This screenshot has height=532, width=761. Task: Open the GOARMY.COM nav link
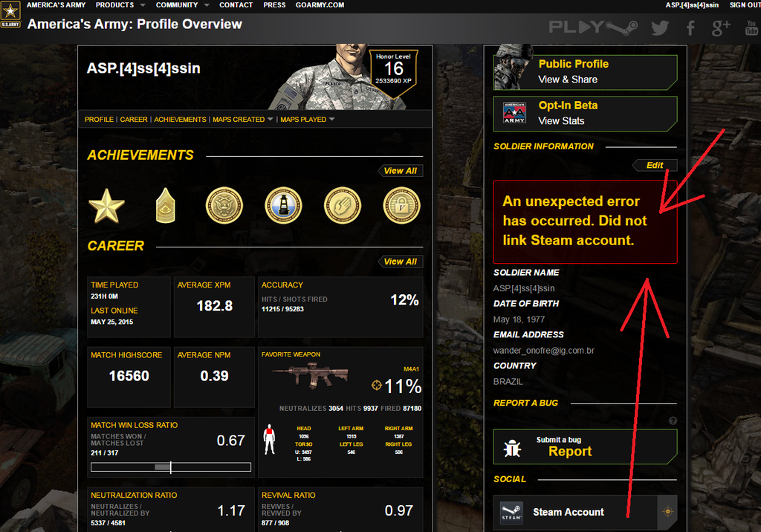(320, 5)
